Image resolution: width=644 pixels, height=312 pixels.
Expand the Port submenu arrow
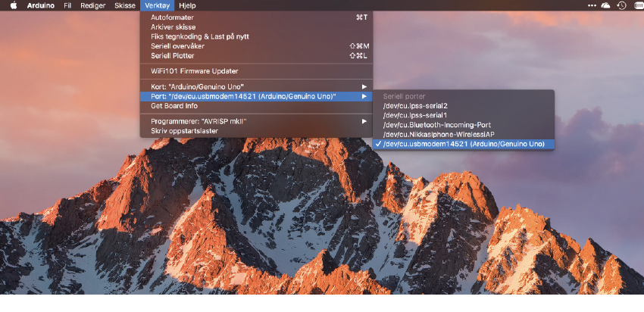click(364, 96)
